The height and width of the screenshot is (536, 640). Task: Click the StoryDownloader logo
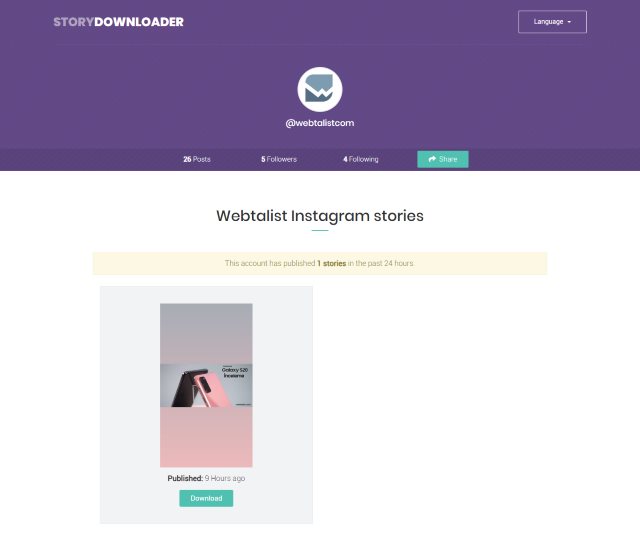[118, 22]
